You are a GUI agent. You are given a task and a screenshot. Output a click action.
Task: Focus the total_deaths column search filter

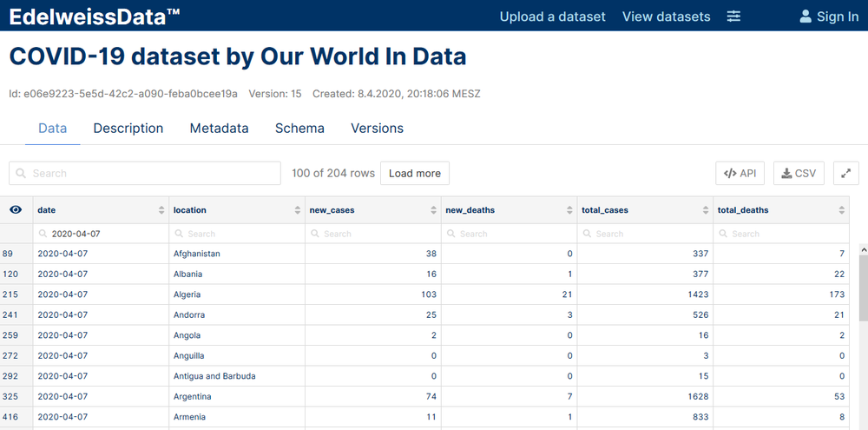(x=781, y=234)
